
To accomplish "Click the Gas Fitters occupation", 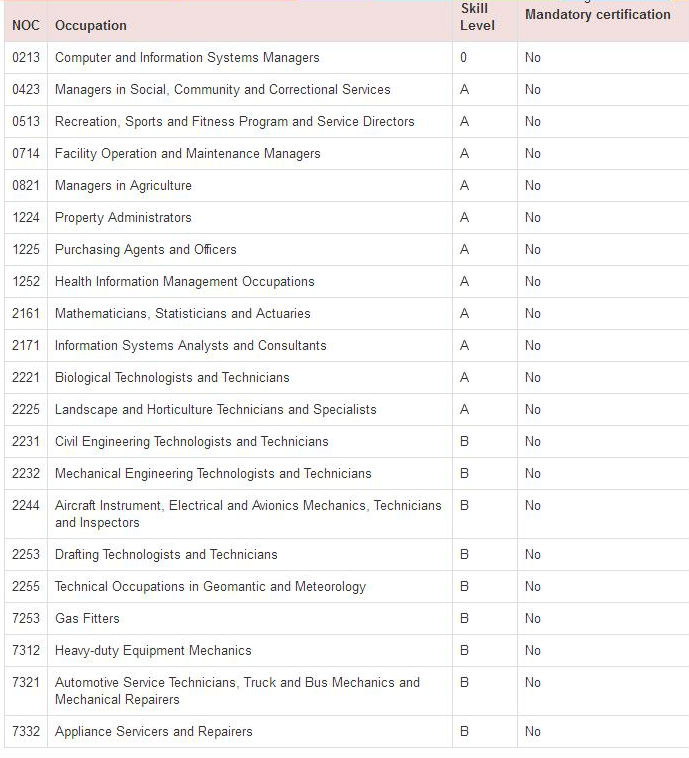I will pyautogui.click(x=87, y=619).
